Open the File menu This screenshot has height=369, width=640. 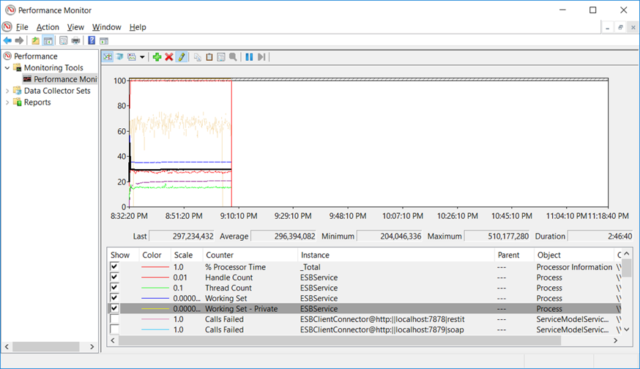point(22,27)
